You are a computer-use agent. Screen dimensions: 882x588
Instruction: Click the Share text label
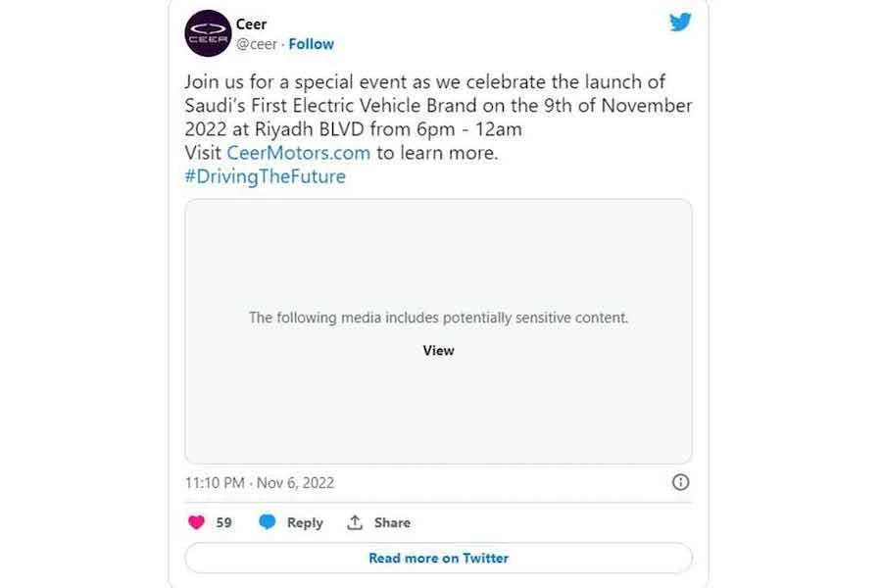click(392, 522)
